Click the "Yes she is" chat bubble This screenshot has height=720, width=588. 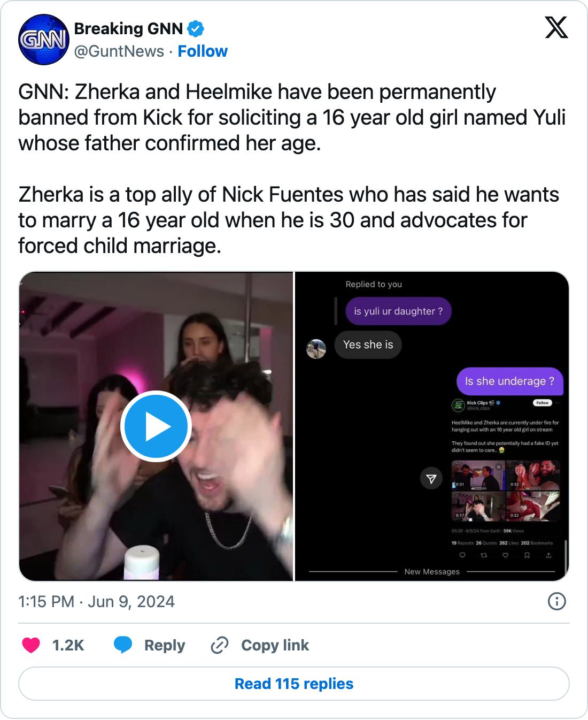coord(368,344)
